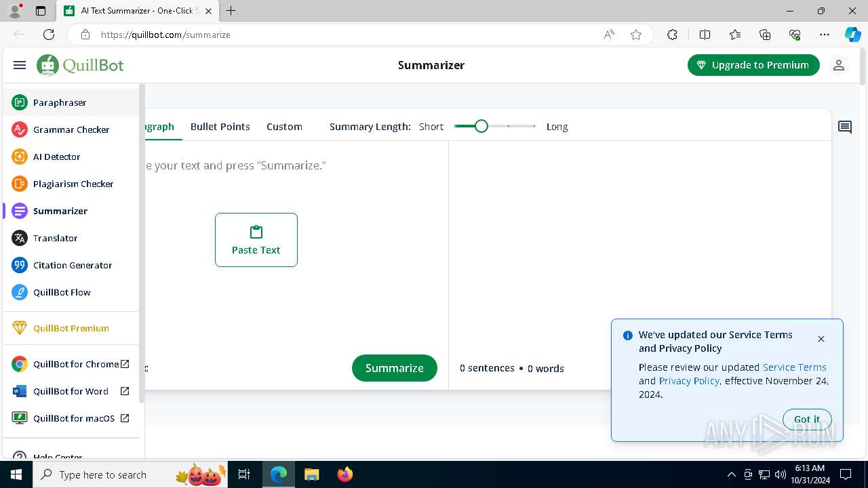The height and width of the screenshot is (488, 868).
Task: Click external link icon beside QuillBot for macOS
Action: [x=125, y=418]
